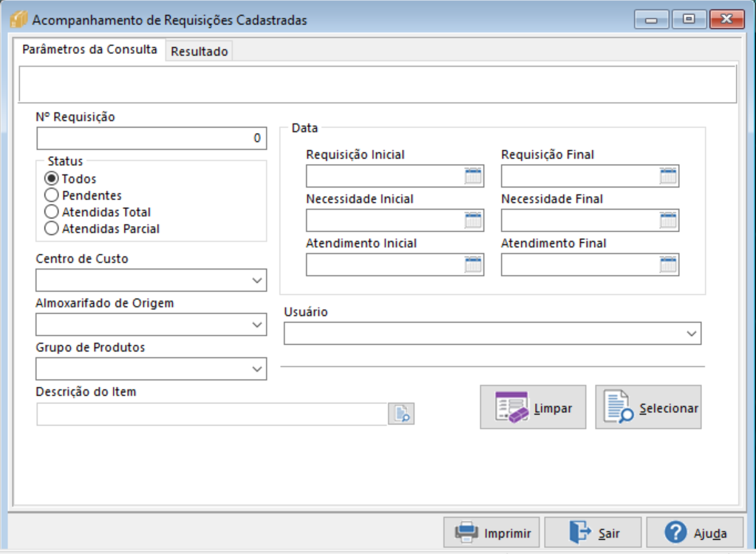756x554 pixels.
Task: Close the Acompanhamento de Requisições window
Action: 727,19
